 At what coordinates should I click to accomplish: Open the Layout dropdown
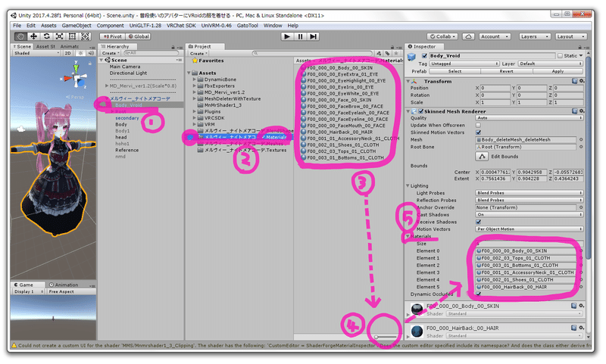click(571, 36)
